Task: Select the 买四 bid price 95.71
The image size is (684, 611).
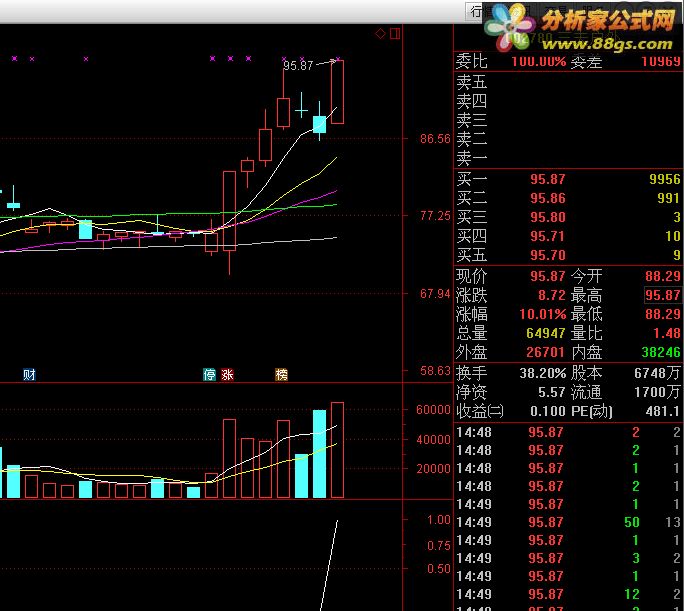Action: tap(547, 236)
